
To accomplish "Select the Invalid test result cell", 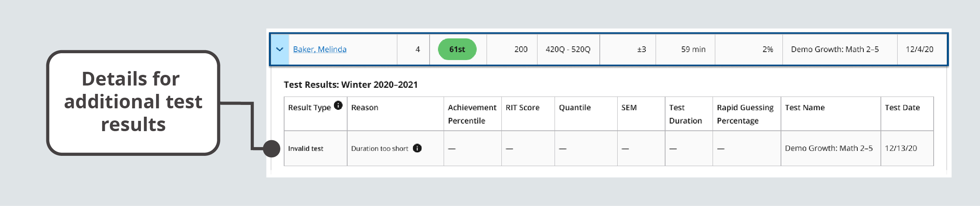I will point(305,149).
